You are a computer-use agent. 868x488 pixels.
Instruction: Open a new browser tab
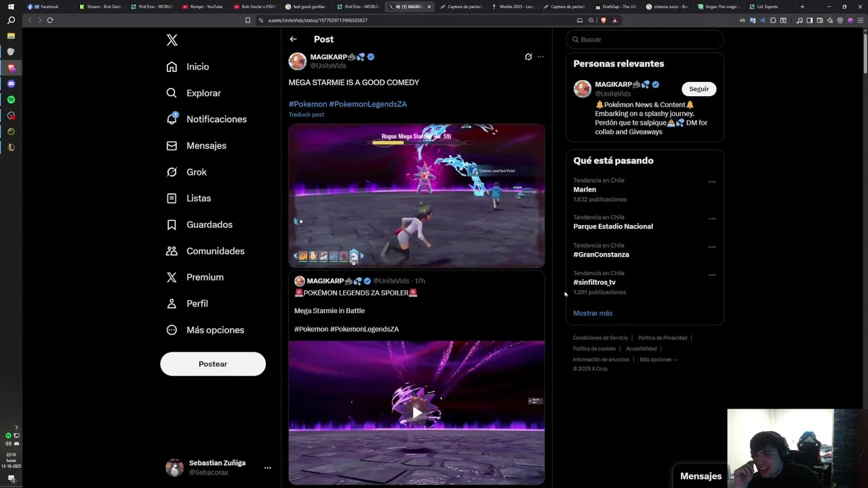(802, 7)
